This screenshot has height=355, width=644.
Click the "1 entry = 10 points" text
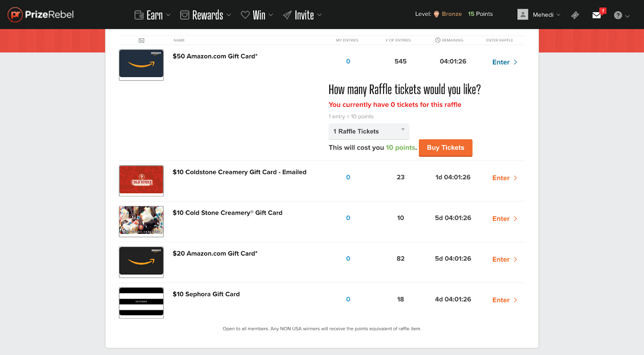pyautogui.click(x=351, y=116)
